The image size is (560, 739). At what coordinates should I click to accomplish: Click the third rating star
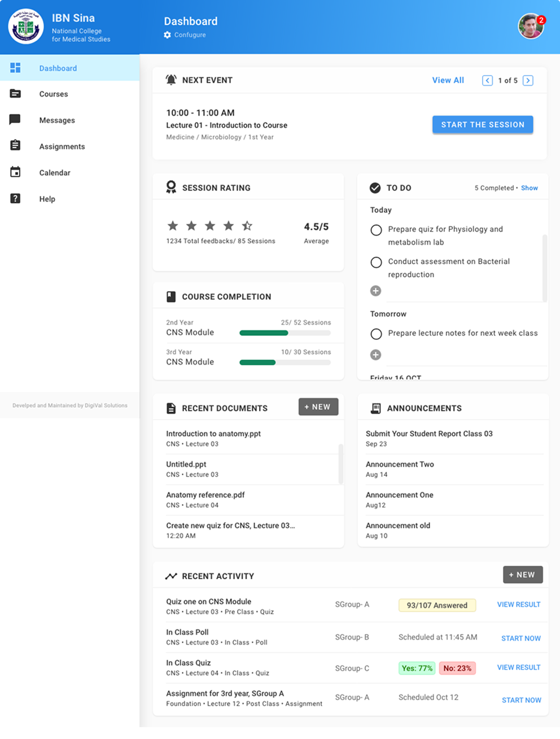click(x=210, y=226)
